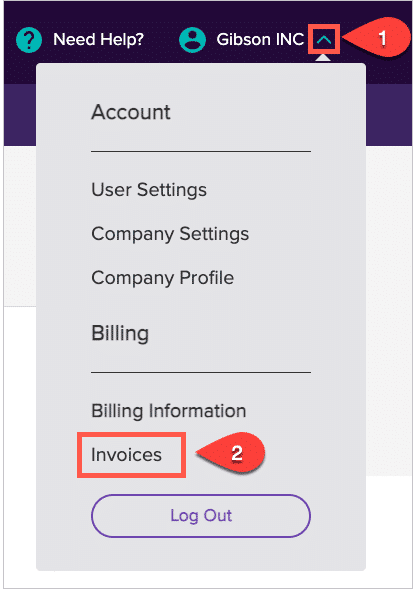This screenshot has width=413, height=595.
Task: Click the white pointer triangle above the menu
Action: click(x=323, y=58)
